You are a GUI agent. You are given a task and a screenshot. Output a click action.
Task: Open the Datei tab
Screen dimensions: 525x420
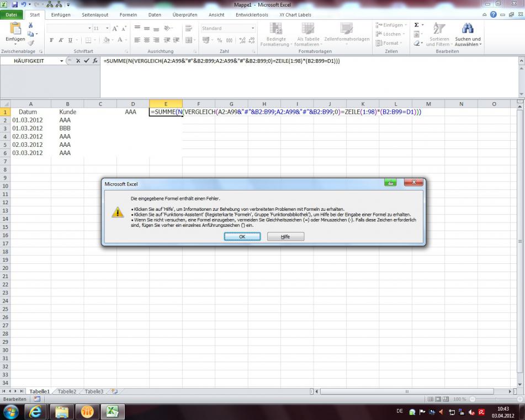click(12, 15)
